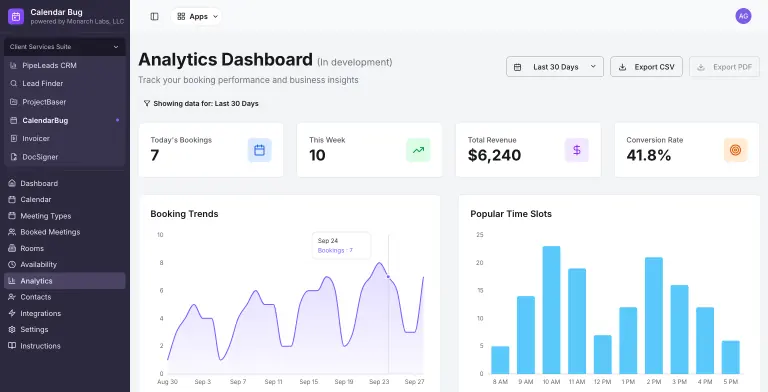Click the This Week trend arrow icon
The image size is (768, 392).
click(418, 150)
